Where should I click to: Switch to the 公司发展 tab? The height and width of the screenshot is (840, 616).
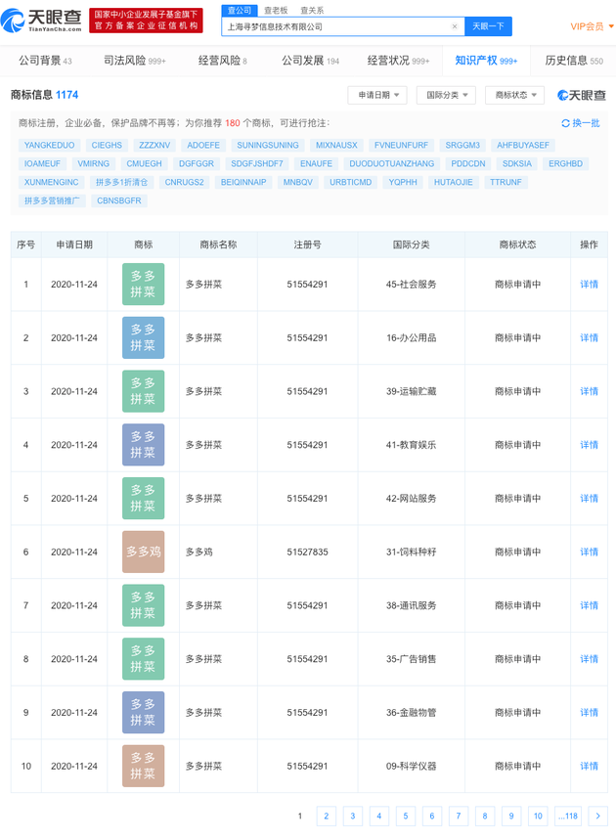pyautogui.click(x=311, y=61)
